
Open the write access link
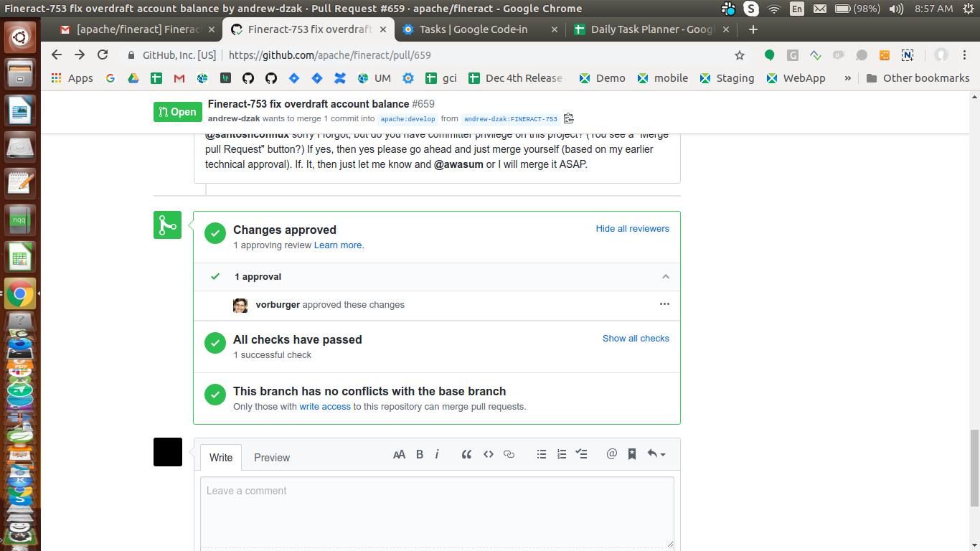coord(325,407)
